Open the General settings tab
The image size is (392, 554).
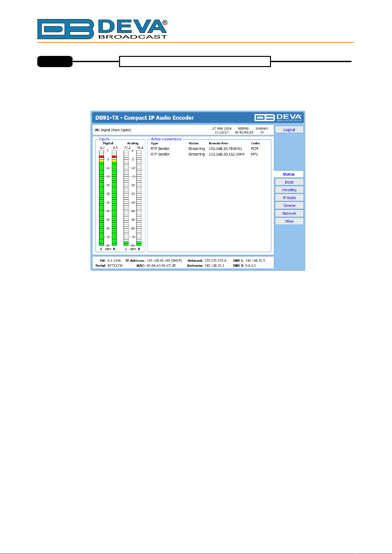(289, 205)
